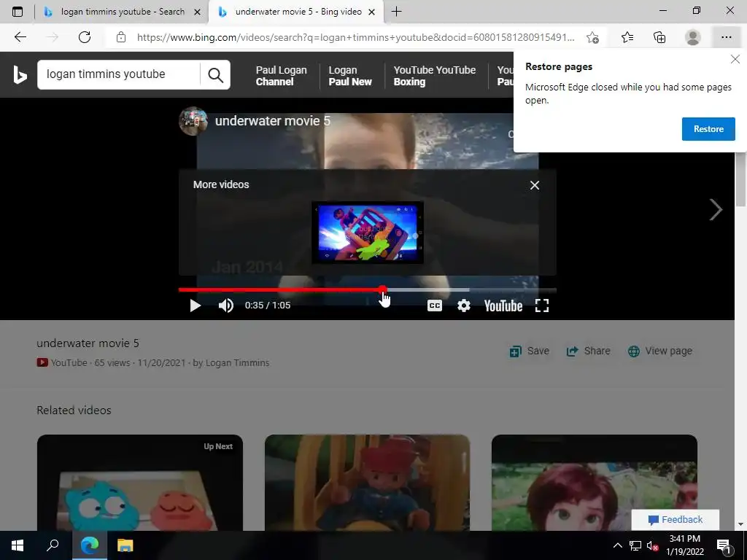Viewport: 747px width, 560px height.
Task: Open the Up Next related video
Action: tap(140, 483)
